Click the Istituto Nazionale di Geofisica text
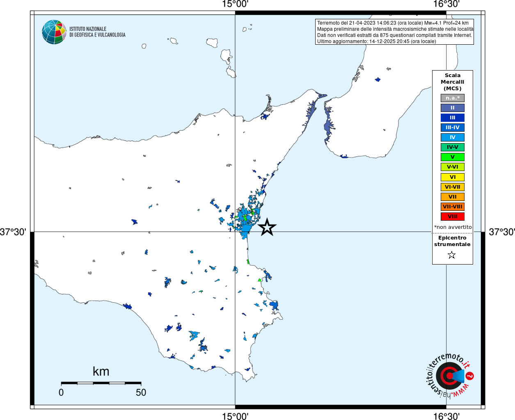 click(x=97, y=32)
